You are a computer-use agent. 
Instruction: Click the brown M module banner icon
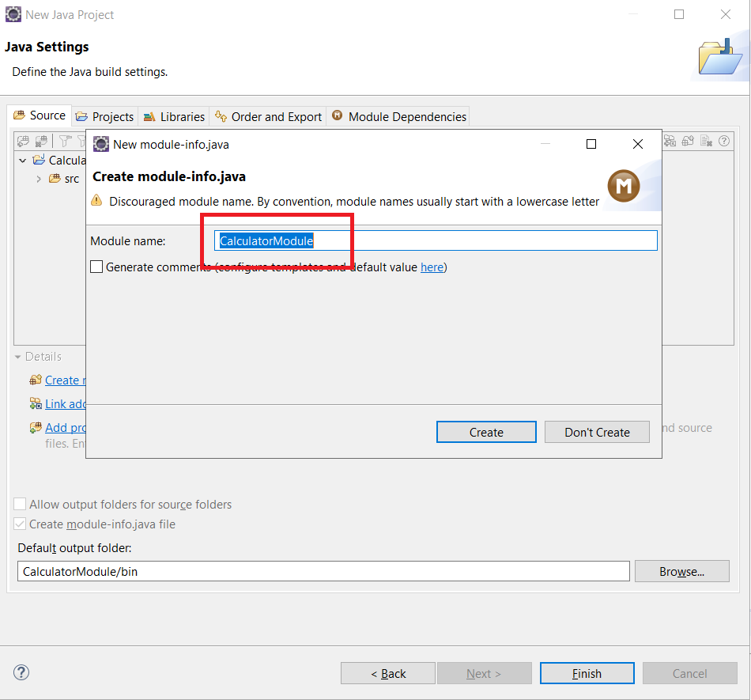coord(623,186)
